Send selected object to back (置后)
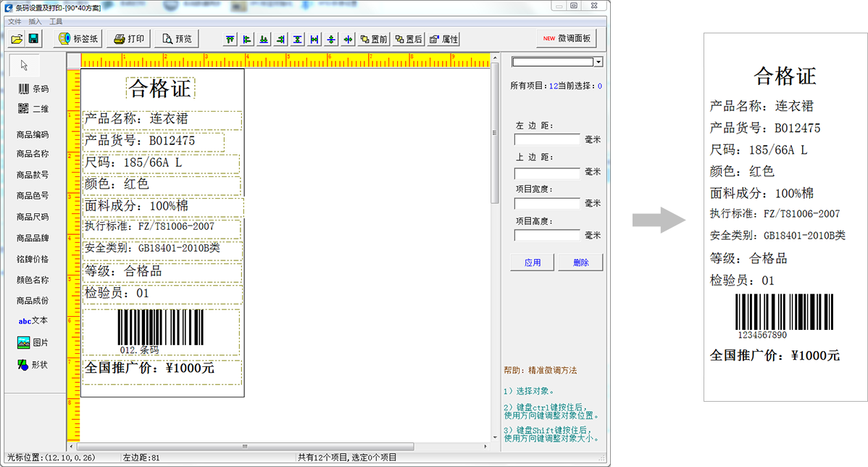 [x=407, y=38]
